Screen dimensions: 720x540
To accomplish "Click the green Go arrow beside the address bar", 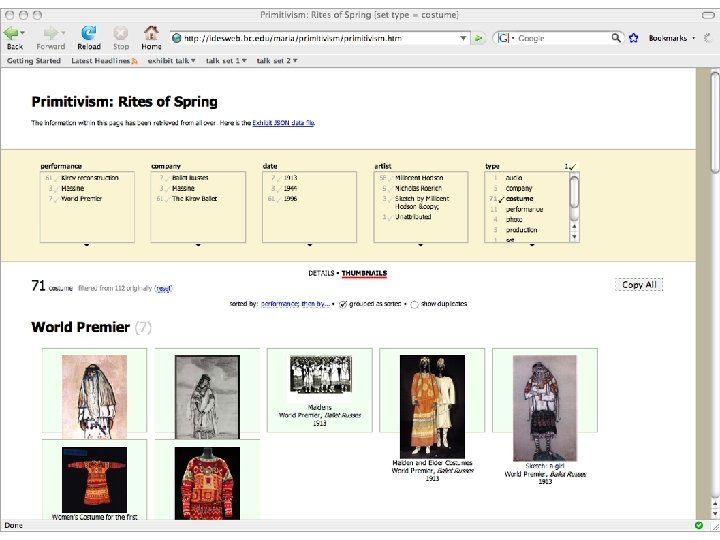I will point(478,38).
